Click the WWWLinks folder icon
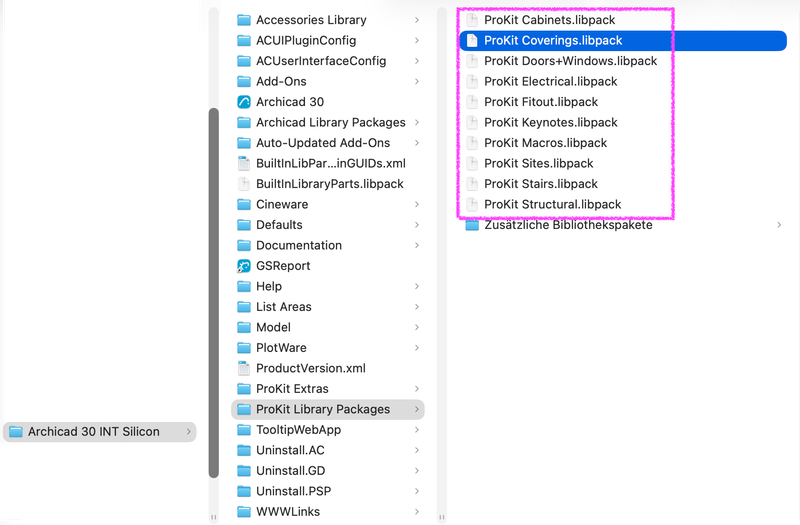Viewport: 800px width, 525px height. point(244,512)
